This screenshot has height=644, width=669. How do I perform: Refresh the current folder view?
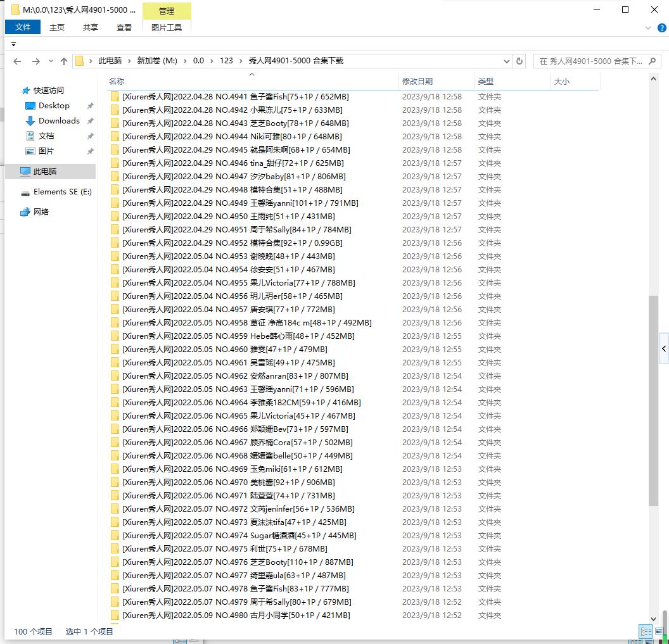click(519, 61)
